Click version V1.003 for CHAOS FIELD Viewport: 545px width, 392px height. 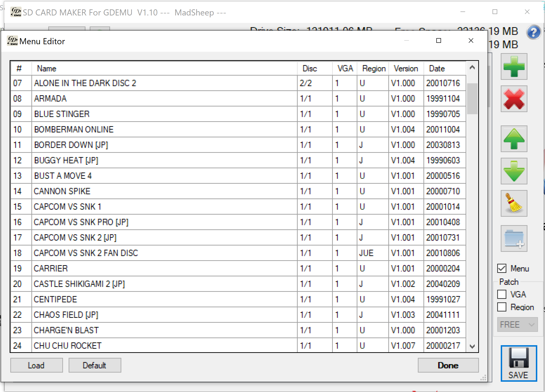(406, 315)
